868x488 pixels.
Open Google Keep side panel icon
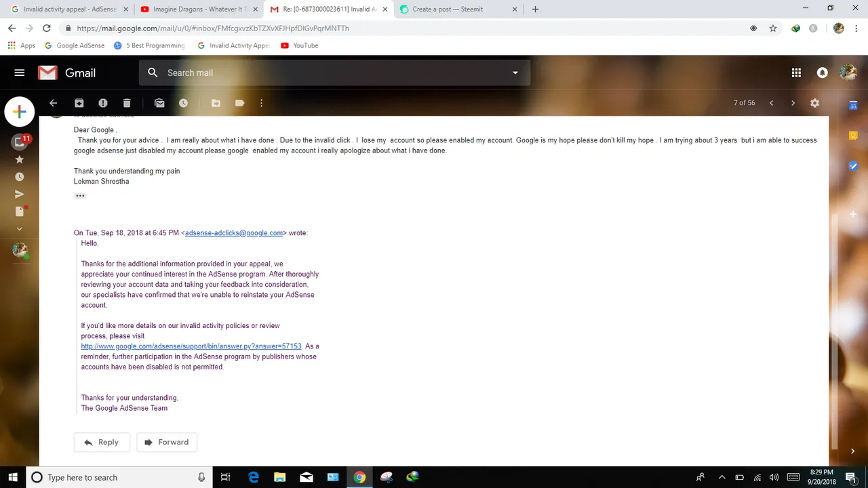click(854, 136)
